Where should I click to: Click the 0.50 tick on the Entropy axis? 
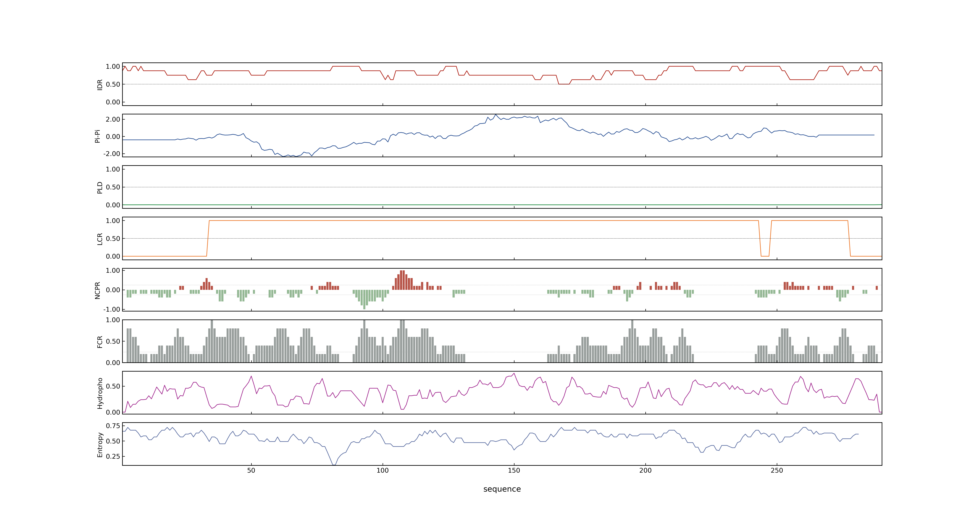113,441
